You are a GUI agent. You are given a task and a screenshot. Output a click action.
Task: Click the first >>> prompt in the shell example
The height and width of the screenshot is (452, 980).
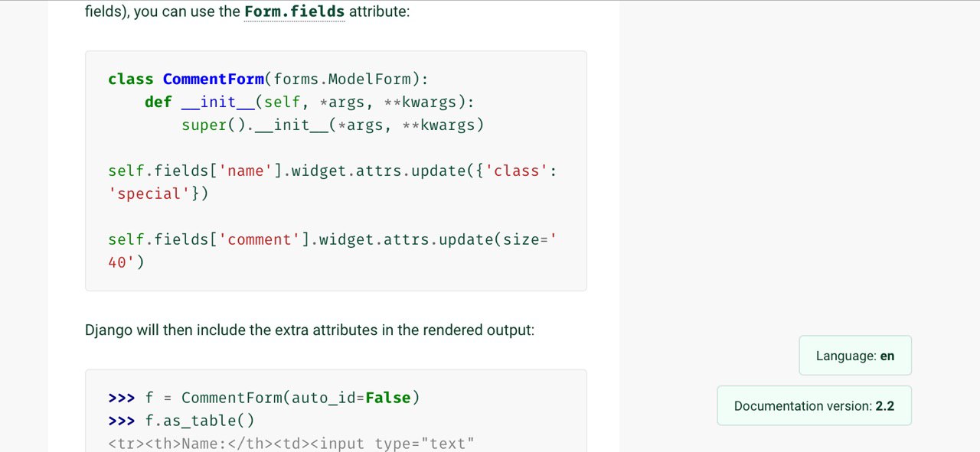(121, 398)
